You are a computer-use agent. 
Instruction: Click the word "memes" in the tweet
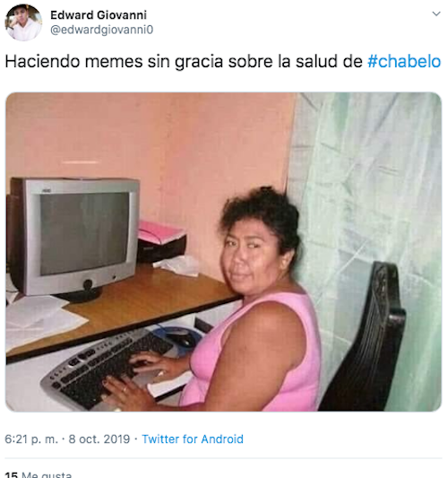(114, 61)
